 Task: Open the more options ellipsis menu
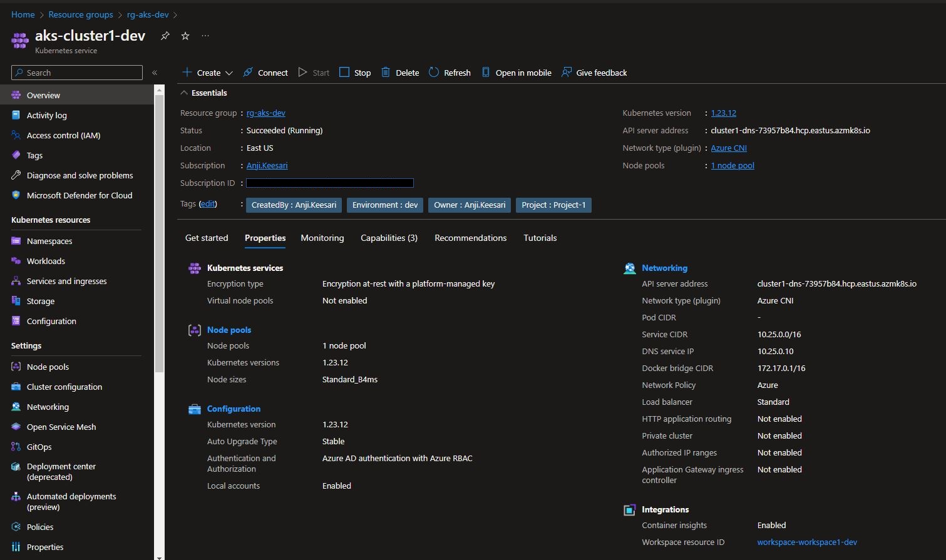[205, 36]
